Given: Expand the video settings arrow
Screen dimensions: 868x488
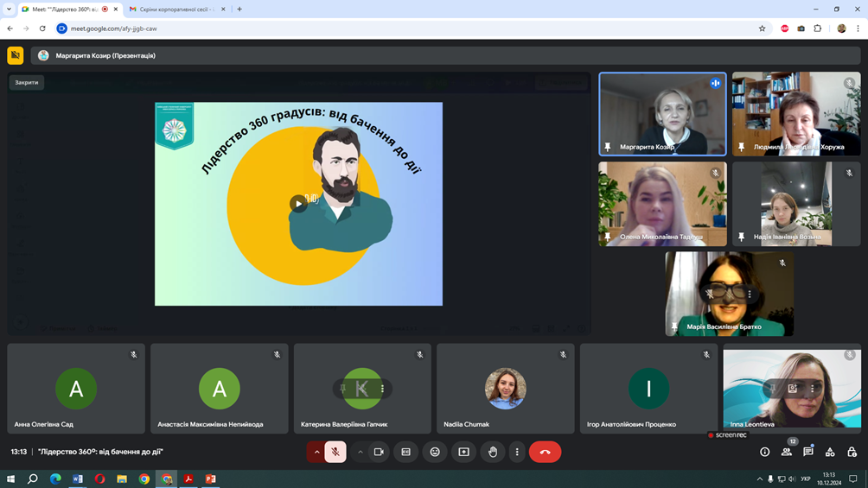Looking at the screenshot, I should (361, 452).
